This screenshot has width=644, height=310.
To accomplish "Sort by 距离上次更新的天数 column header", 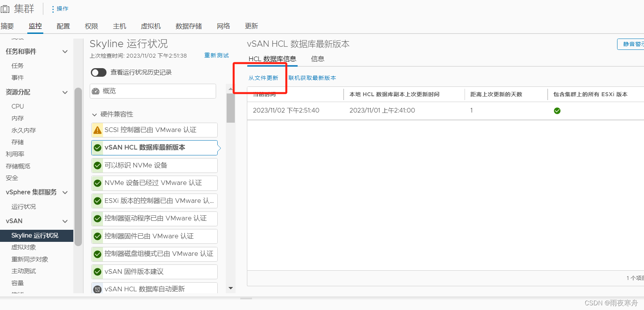I will point(496,94).
